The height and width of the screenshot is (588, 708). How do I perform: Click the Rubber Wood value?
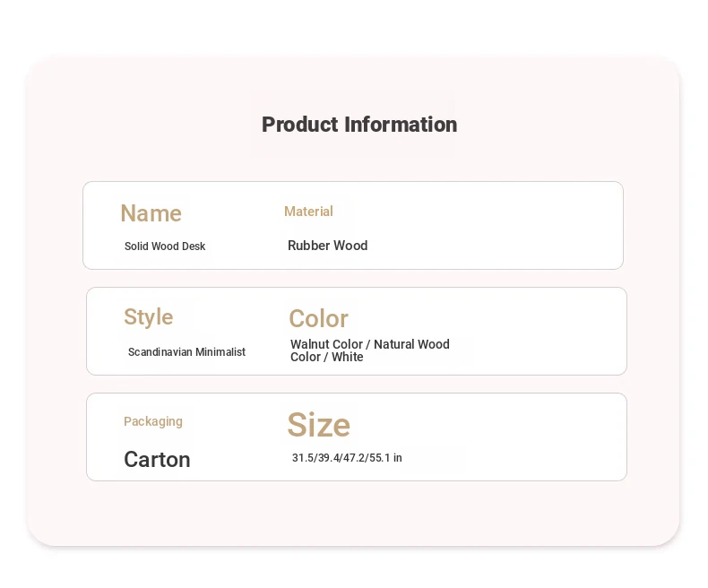[327, 246]
